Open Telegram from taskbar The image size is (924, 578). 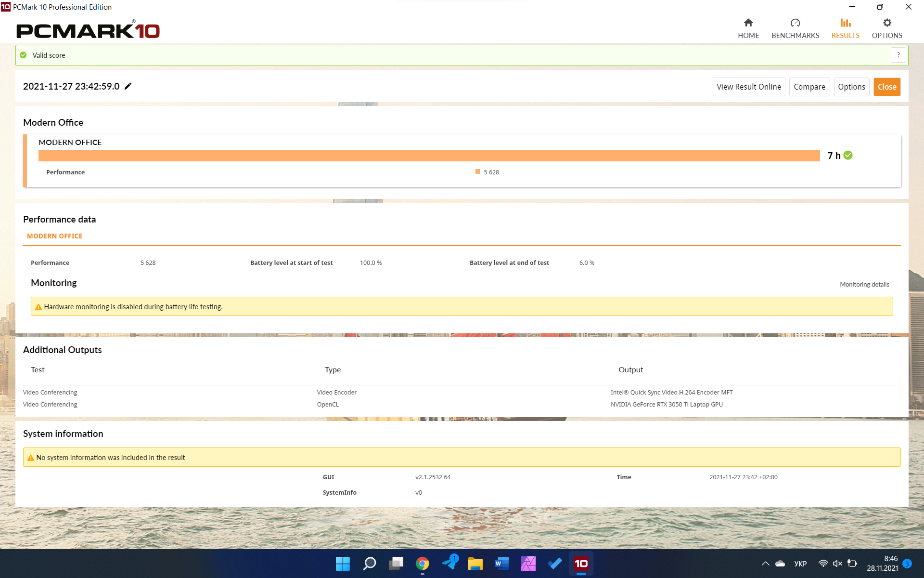449,564
